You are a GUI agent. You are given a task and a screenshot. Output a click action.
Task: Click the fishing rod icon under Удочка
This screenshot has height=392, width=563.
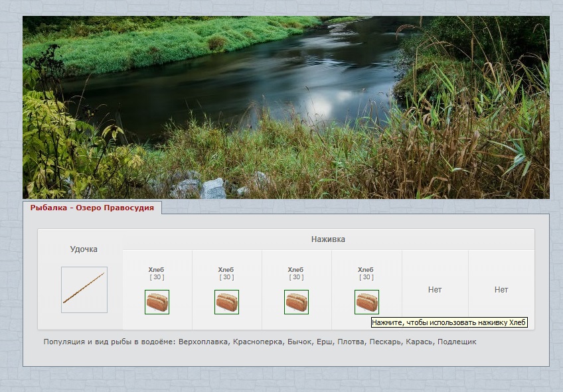tap(84, 290)
